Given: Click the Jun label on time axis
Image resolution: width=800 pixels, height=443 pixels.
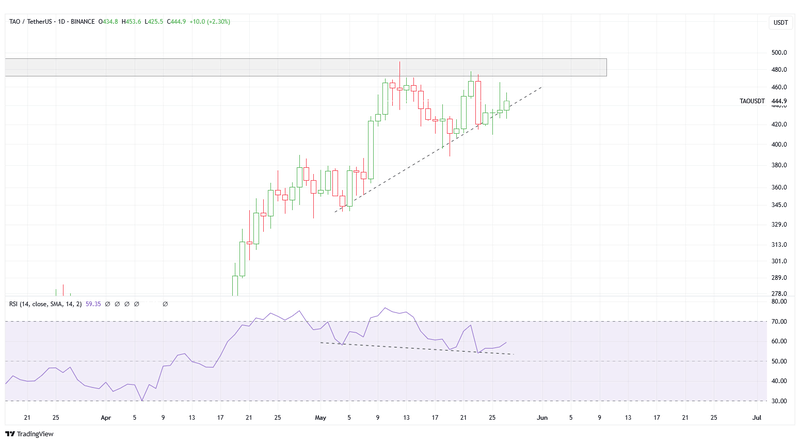Looking at the screenshot, I should point(542,417).
